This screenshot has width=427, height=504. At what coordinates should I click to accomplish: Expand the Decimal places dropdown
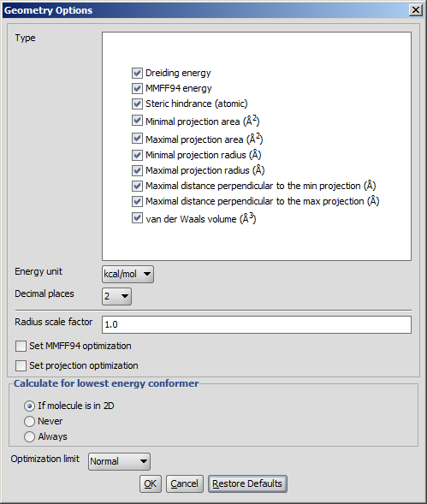point(116,296)
